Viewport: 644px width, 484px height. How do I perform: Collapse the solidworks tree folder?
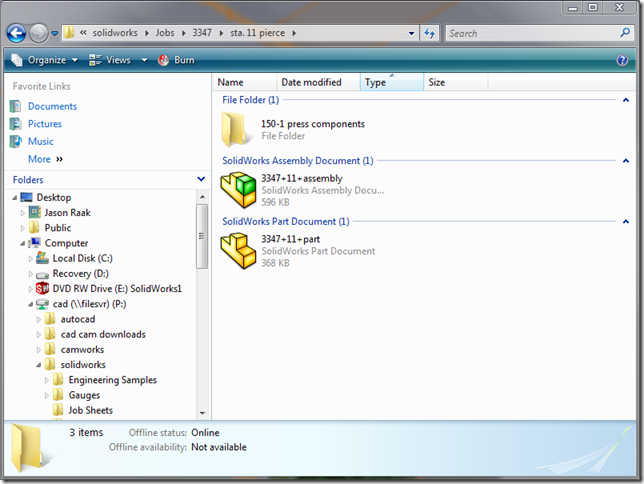(x=38, y=365)
